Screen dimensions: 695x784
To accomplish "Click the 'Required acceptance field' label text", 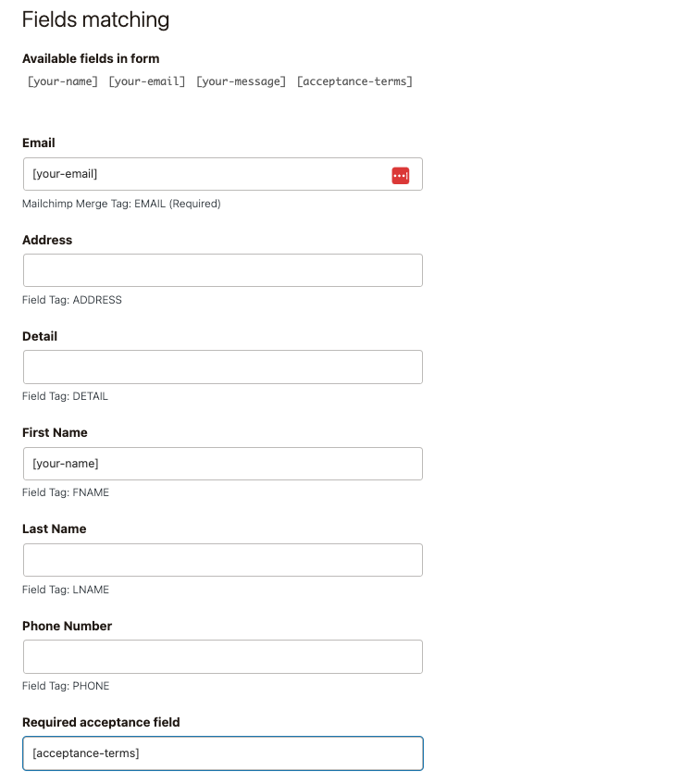I will pos(101,722).
